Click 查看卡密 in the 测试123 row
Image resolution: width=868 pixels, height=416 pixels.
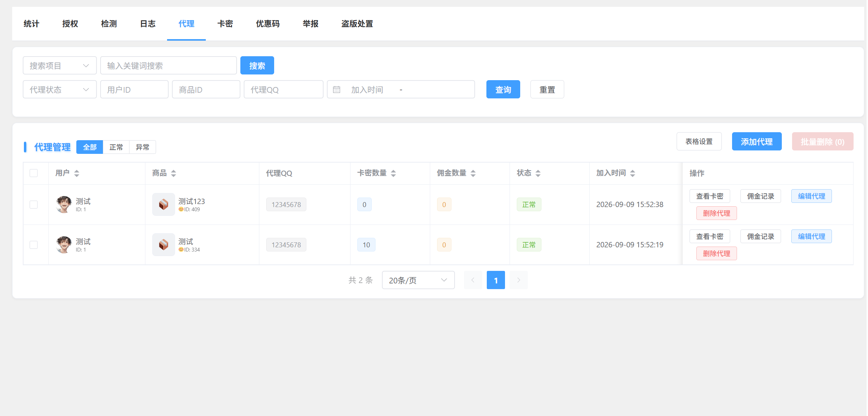(710, 196)
